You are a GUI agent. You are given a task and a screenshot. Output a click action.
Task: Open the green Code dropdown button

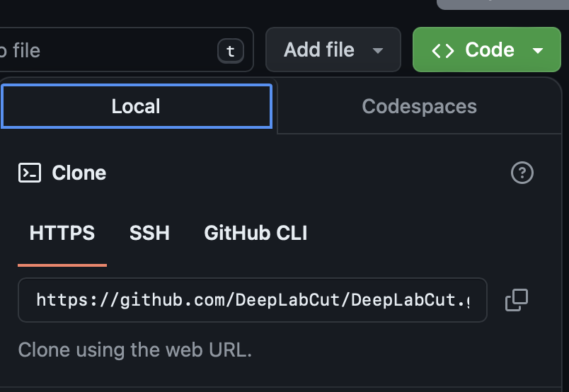tap(487, 50)
